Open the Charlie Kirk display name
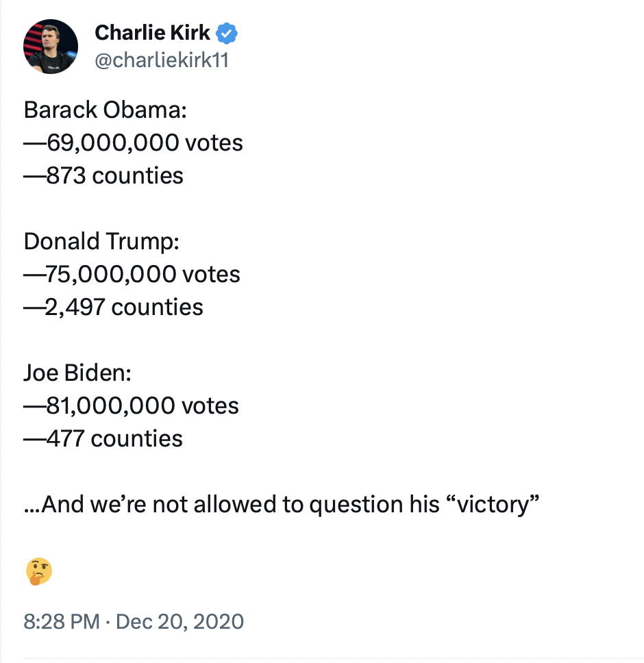 [x=152, y=32]
